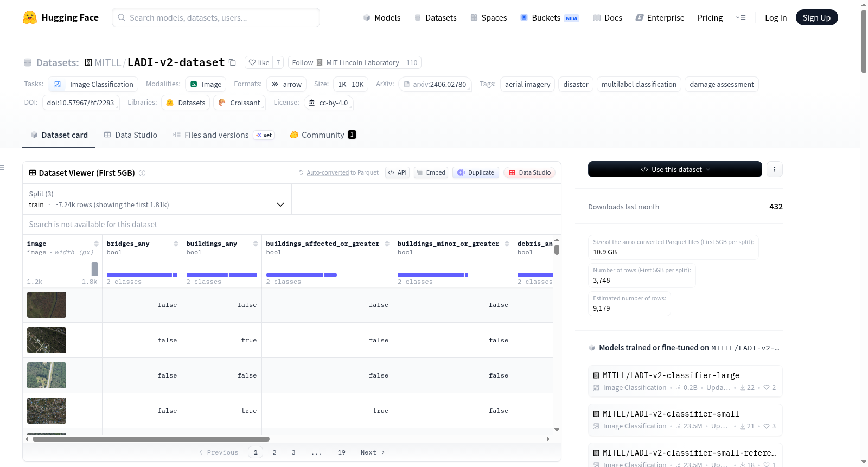Viewport: 868px width, 467px height.
Task: Open the three-dot menu beside Use this dataset
Action: (x=774, y=169)
